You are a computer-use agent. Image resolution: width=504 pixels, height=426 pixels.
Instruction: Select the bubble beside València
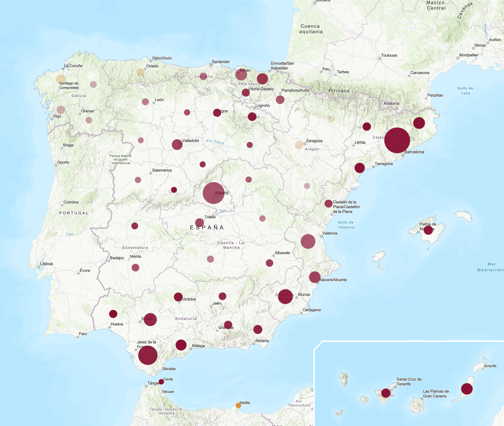(308, 241)
